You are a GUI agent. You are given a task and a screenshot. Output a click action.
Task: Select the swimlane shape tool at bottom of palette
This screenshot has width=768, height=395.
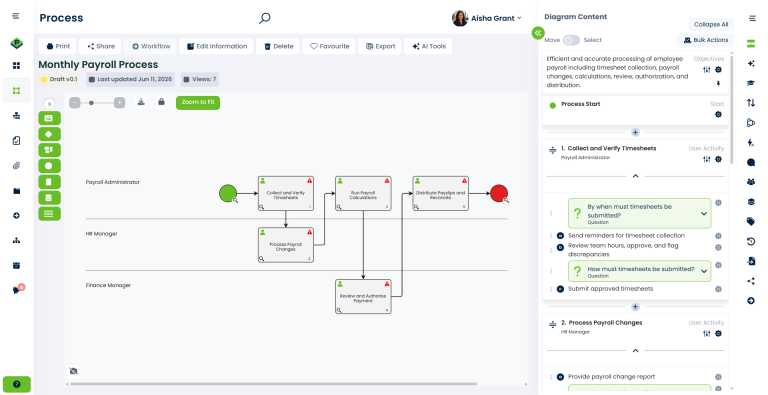(x=49, y=214)
